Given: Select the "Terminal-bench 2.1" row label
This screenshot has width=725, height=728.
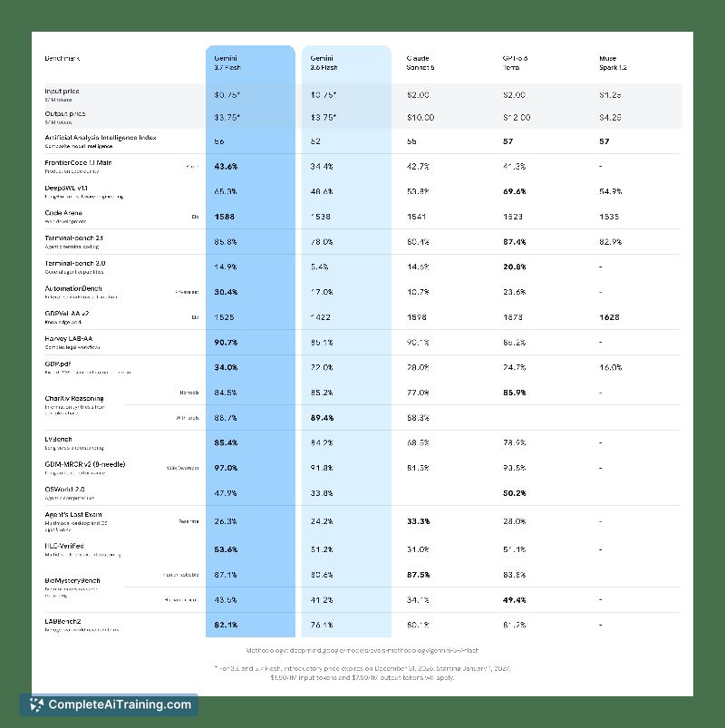Looking at the screenshot, I should click(x=73, y=238).
